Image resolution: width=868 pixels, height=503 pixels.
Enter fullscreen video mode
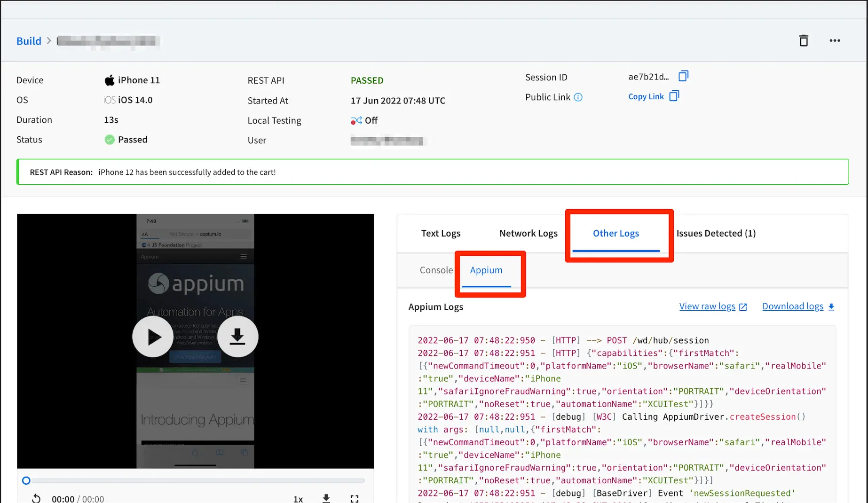(x=355, y=498)
